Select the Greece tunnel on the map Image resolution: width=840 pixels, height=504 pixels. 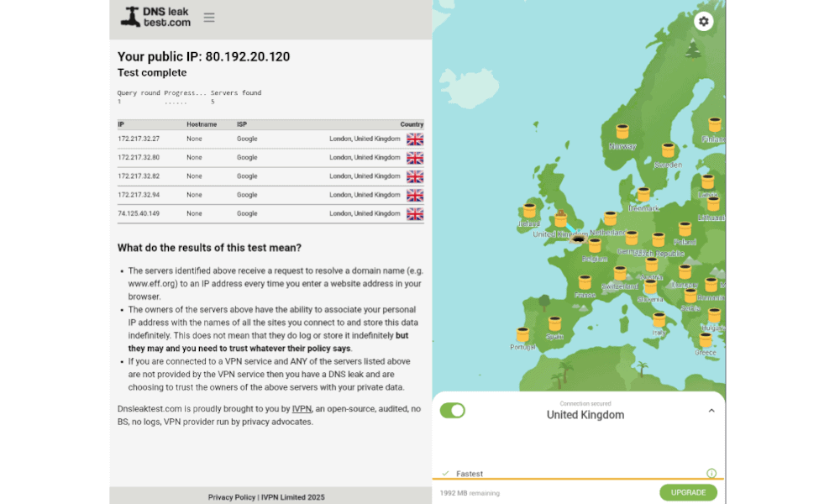click(705, 340)
